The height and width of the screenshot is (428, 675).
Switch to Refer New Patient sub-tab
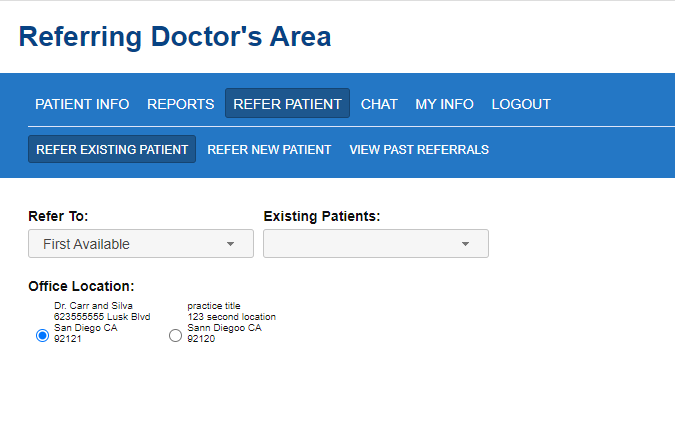pyautogui.click(x=269, y=150)
